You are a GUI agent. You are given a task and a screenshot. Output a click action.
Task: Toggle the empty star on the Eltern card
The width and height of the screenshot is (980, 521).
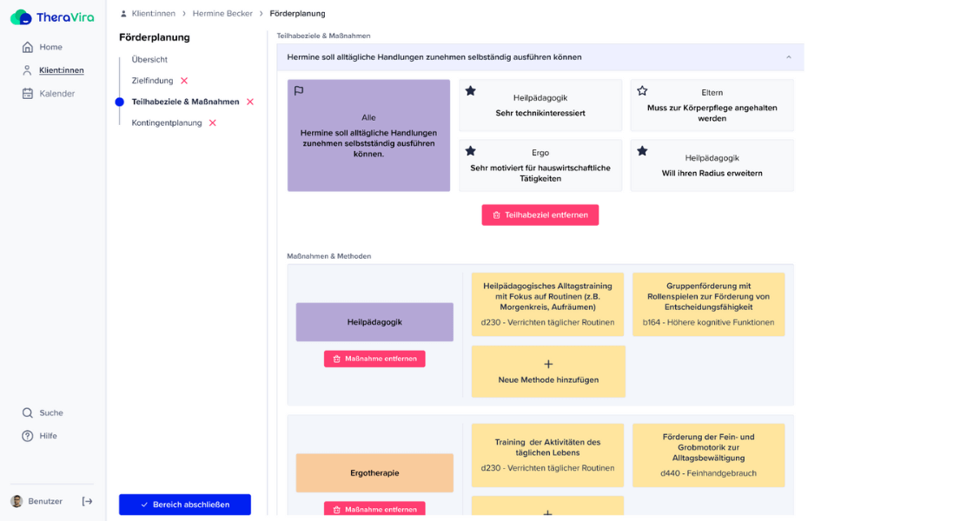[x=643, y=89]
